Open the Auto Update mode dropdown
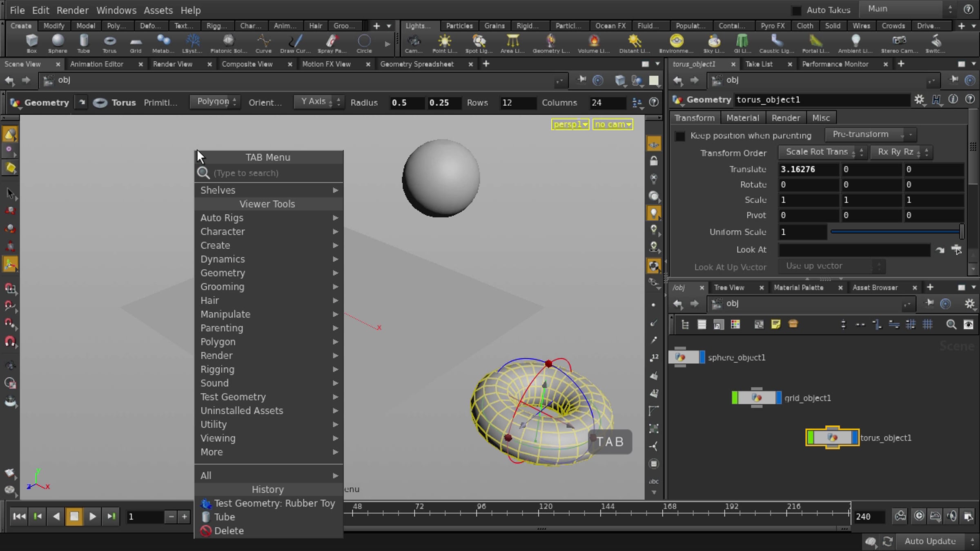Image resolution: width=980 pixels, height=551 pixels. coord(936,541)
